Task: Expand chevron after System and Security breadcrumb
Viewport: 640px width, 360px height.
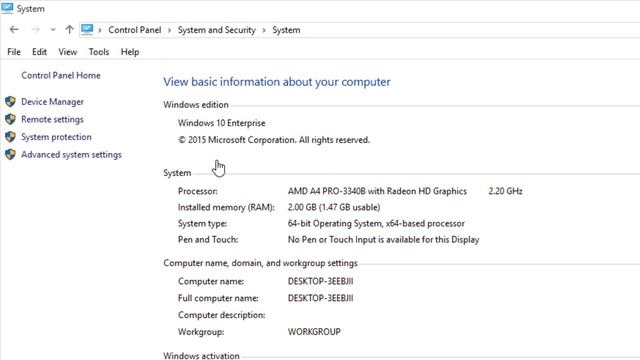Action: (264, 30)
